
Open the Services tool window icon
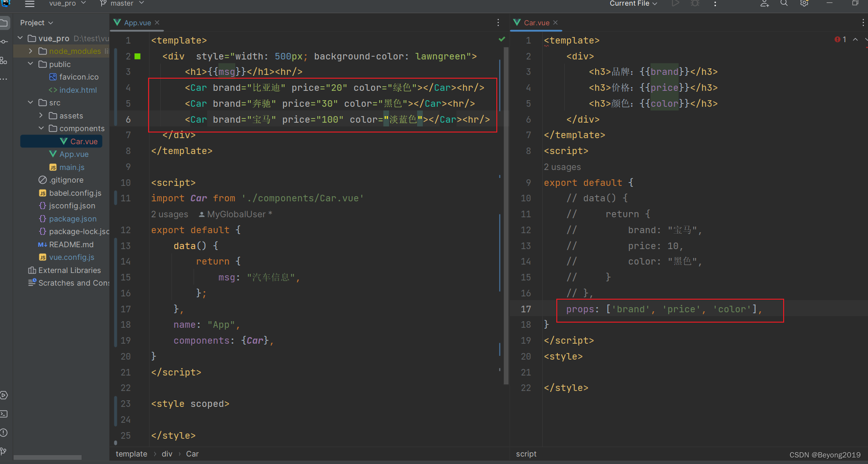click(x=4, y=395)
